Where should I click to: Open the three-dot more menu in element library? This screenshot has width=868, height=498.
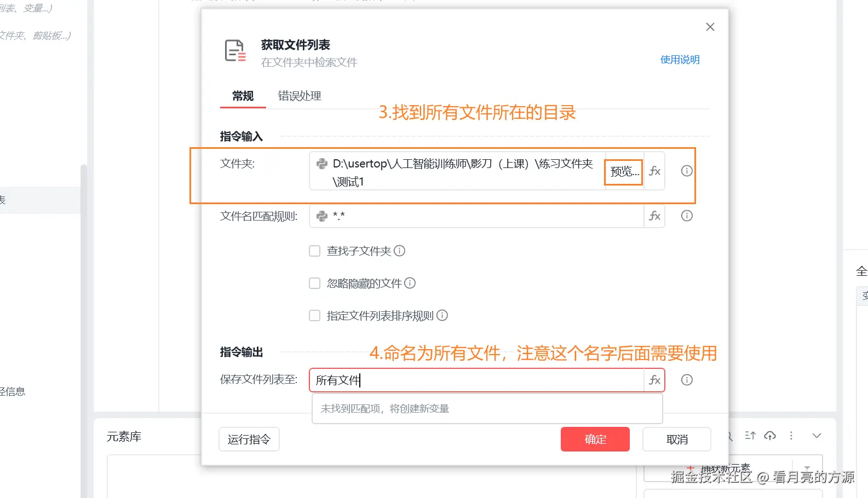(x=791, y=436)
